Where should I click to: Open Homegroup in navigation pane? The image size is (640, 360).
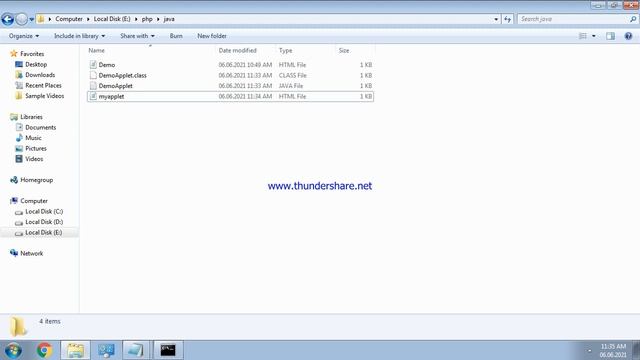pyautogui.click(x=36, y=180)
